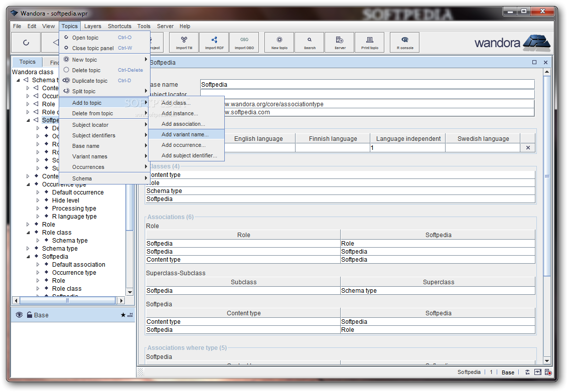Screen dimensions: 568x392
Task: Click Add variant name... in submenu
Action: coord(187,134)
